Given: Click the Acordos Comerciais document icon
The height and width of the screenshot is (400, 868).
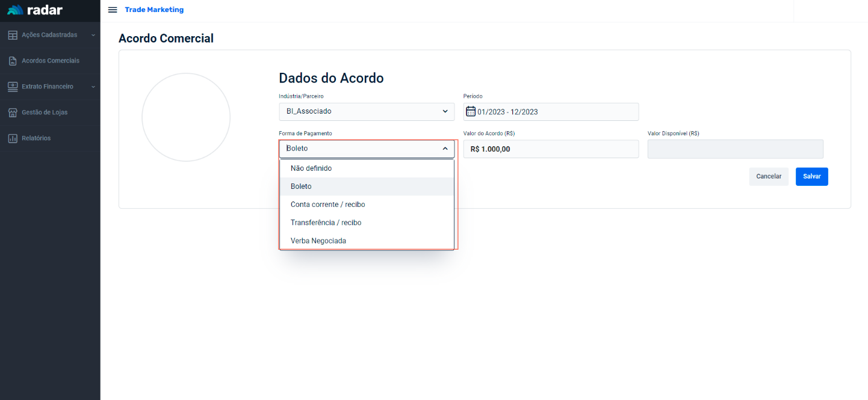Looking at the screenshot, I should pyautogui.click(x=13, y=61).
